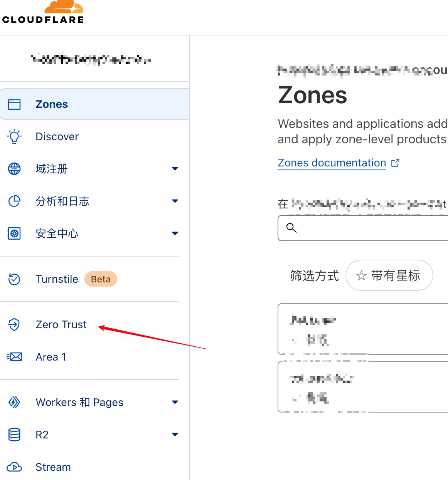This screenshot has width=448, height=480.
Task: Click the zone search input field
Action: click(363, 228)
